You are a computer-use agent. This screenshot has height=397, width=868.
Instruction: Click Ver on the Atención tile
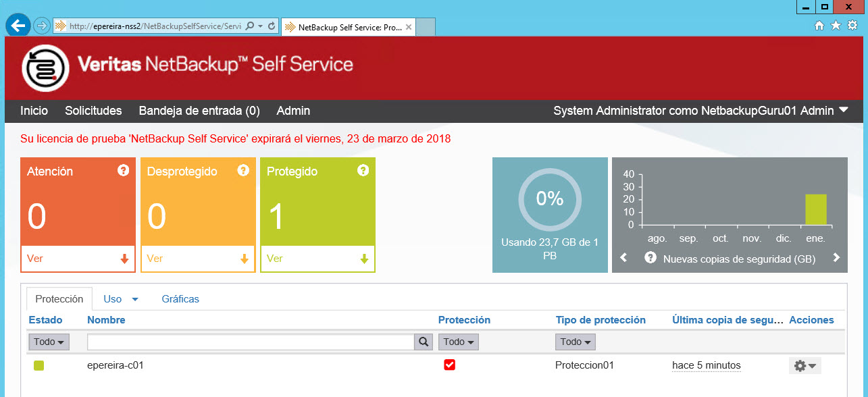coord(35,259)
